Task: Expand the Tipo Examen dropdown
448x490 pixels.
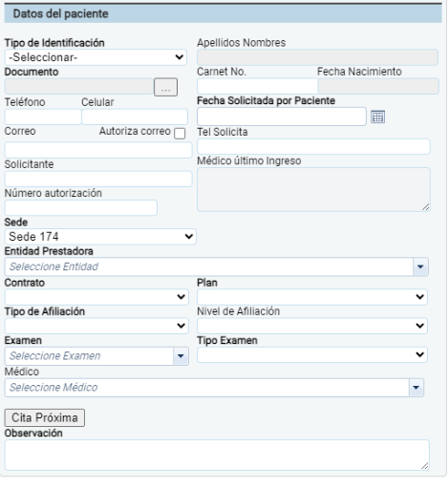Action: click(312, 354)
